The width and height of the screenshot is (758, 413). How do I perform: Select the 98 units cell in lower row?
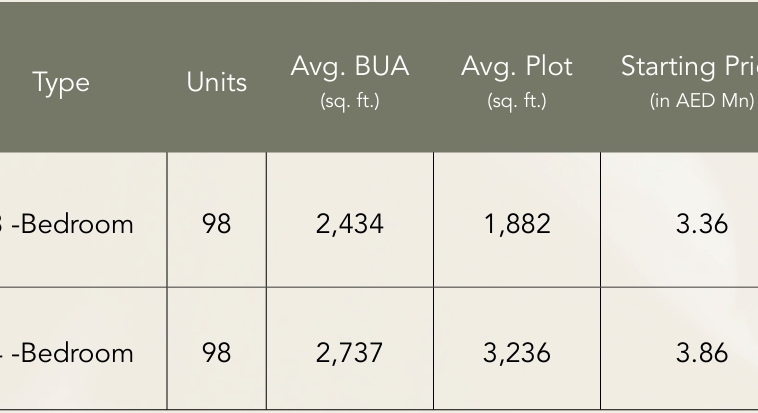click(216, 353)
